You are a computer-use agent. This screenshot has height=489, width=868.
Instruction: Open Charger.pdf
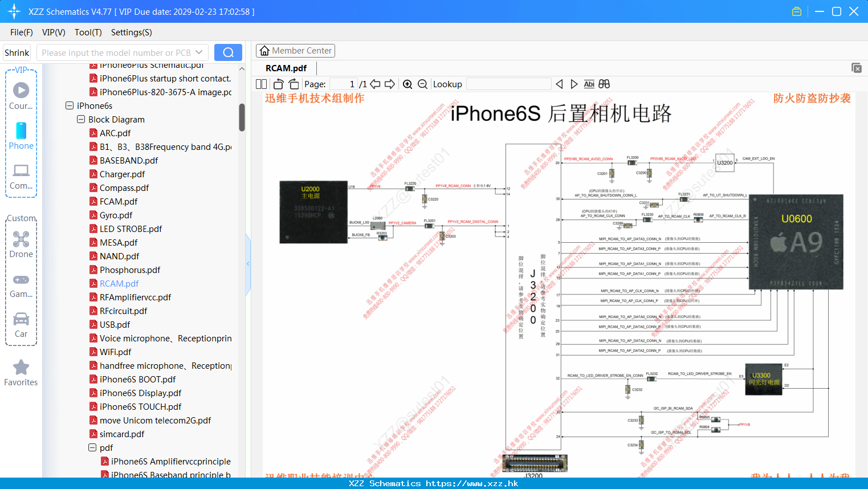pos(122,174)
